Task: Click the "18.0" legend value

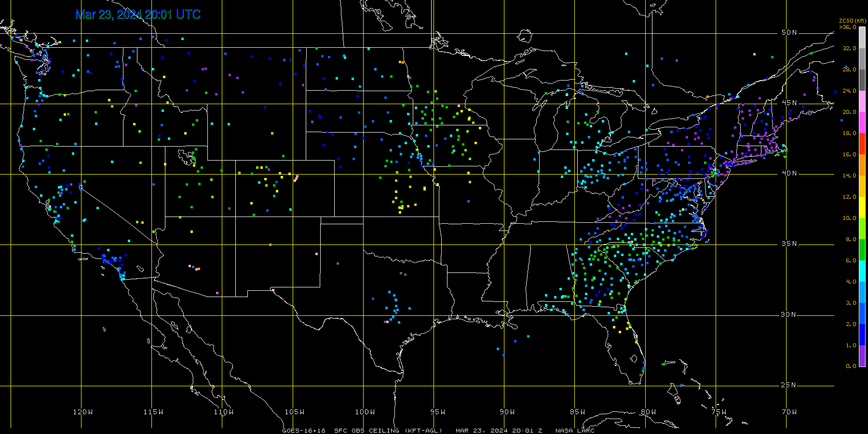Action: [850, 133]
